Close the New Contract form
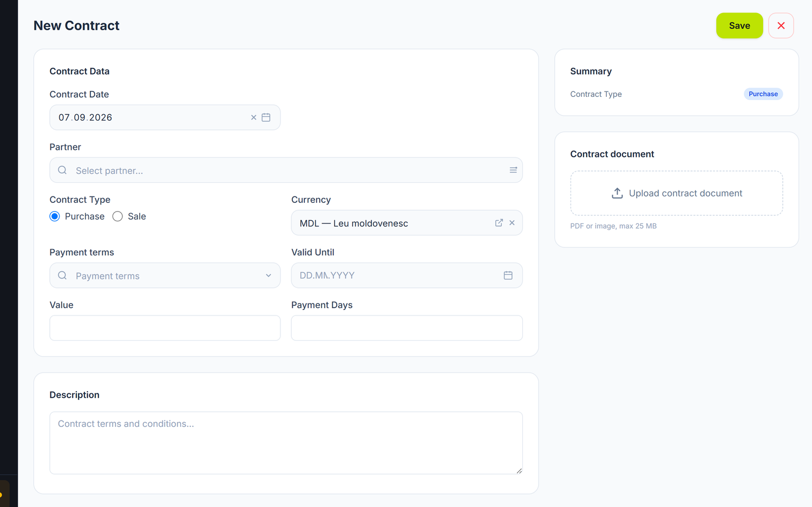812x507 pixels. pos(781,25)
